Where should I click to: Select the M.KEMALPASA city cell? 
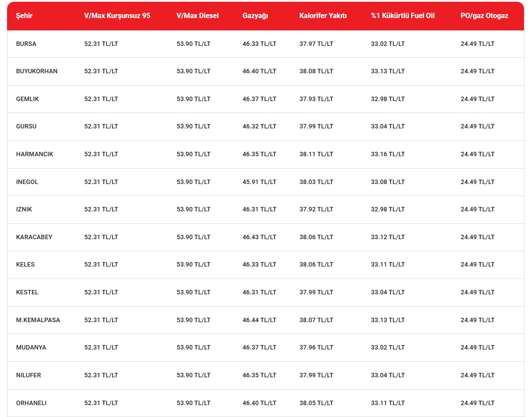38,320
